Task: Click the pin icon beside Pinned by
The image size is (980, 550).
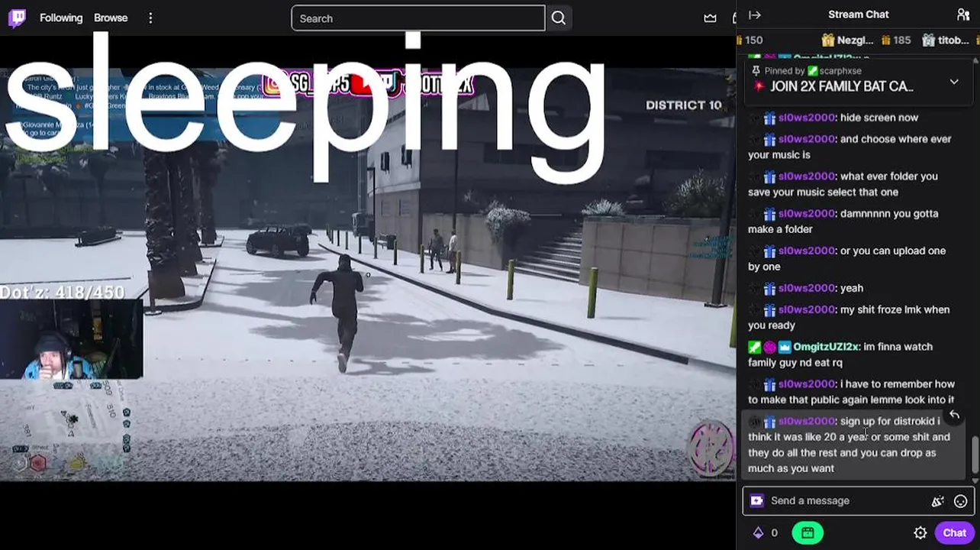Action: click(x=756, y=71)
